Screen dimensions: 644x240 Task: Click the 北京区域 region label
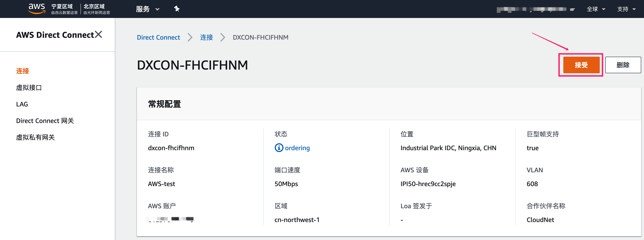click(94, 6)
